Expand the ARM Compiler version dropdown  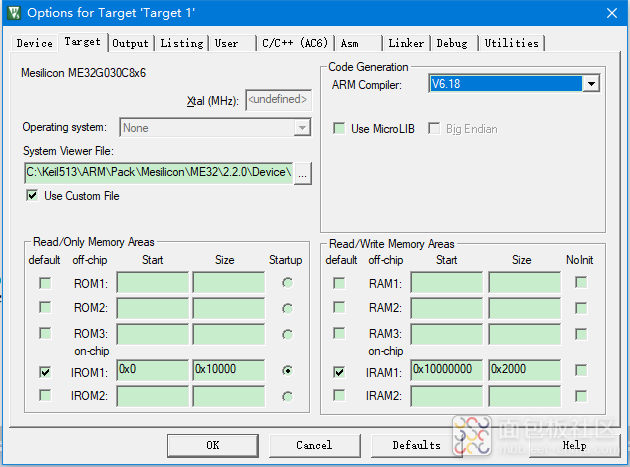coord(591,84)
